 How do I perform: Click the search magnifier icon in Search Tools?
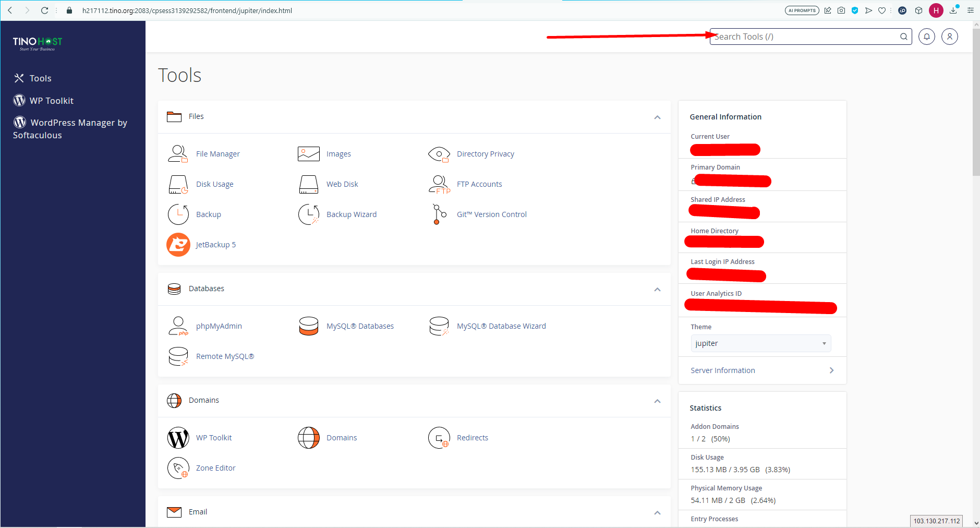(x=903, y=37)
